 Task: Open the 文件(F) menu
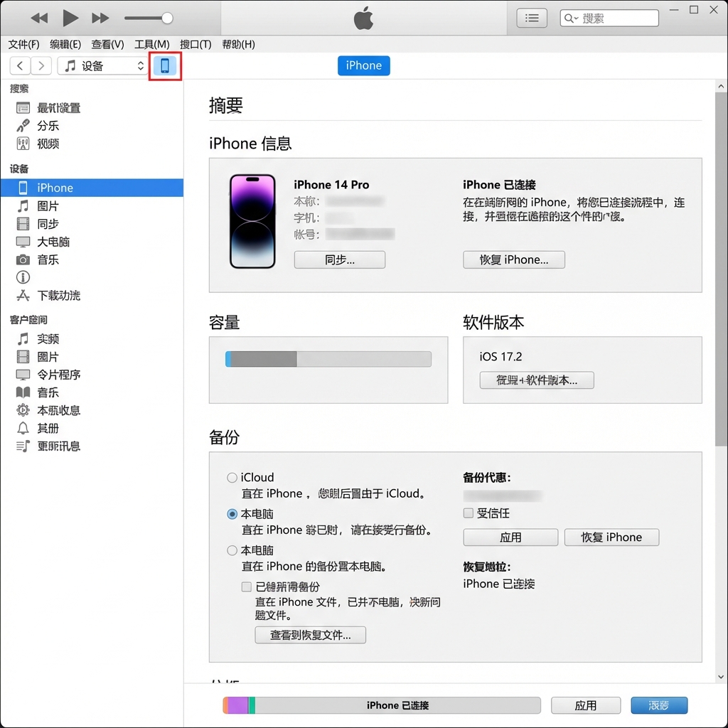(x=23, y=44)
